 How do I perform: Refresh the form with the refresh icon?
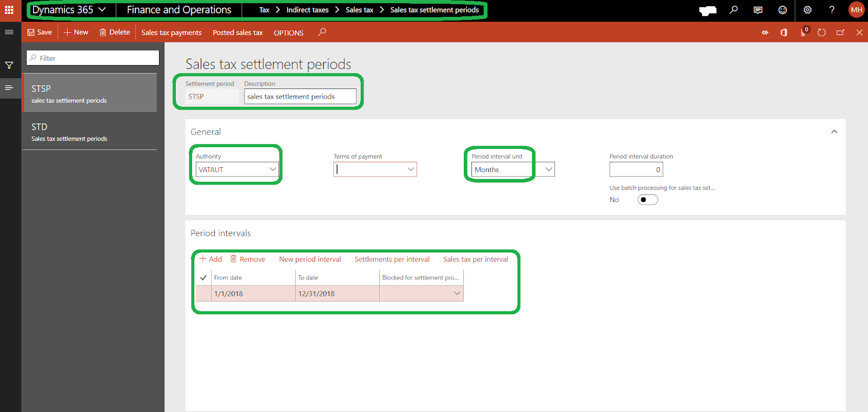[x=821, y=33]
